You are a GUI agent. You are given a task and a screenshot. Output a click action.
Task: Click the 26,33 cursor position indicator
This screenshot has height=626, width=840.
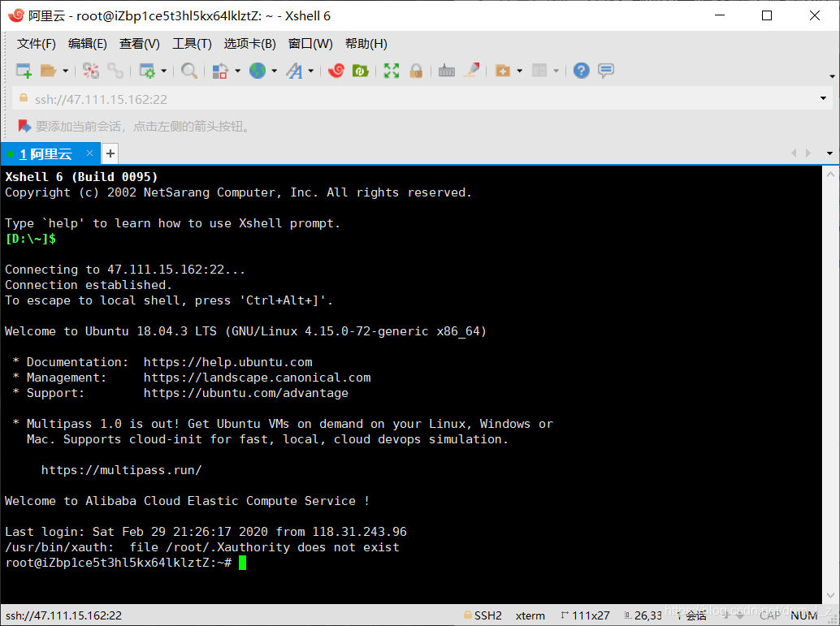[643, 615]
